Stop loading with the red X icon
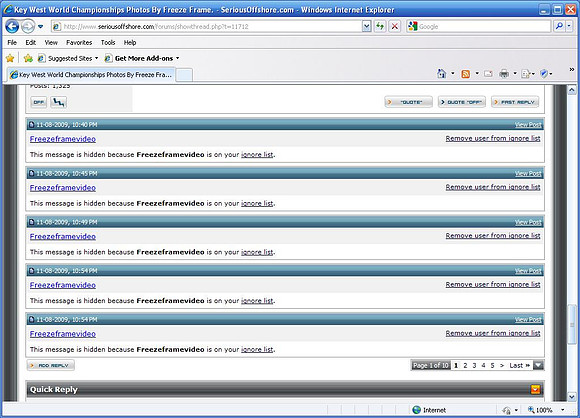This screenshot has height=418, width=580. pos(395,27)
